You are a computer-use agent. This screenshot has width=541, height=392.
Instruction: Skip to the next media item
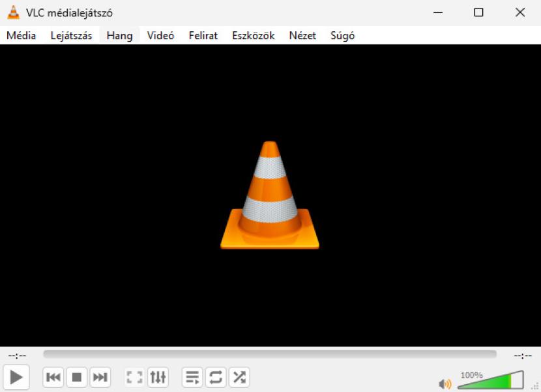click(100, 377)
